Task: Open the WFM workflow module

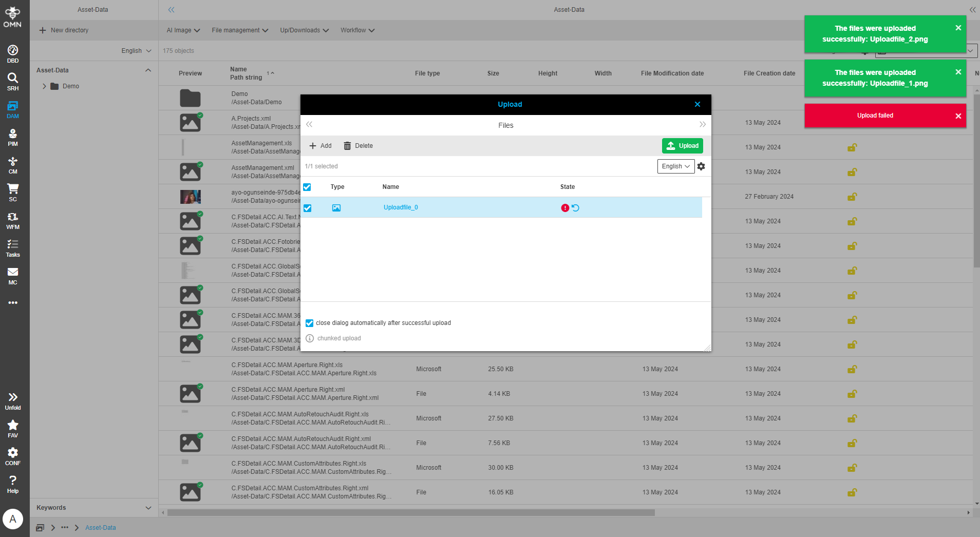Action: coord(13,220)
